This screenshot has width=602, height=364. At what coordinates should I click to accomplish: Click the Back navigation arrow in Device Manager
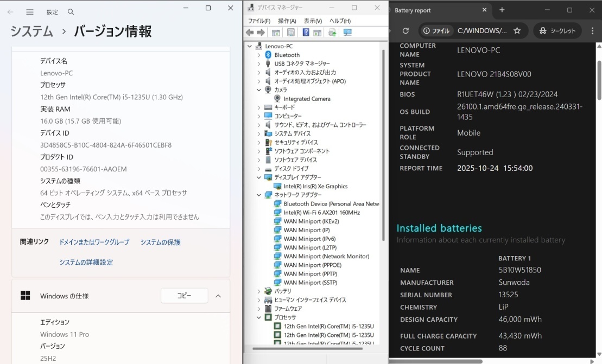(x=249, y=33)
